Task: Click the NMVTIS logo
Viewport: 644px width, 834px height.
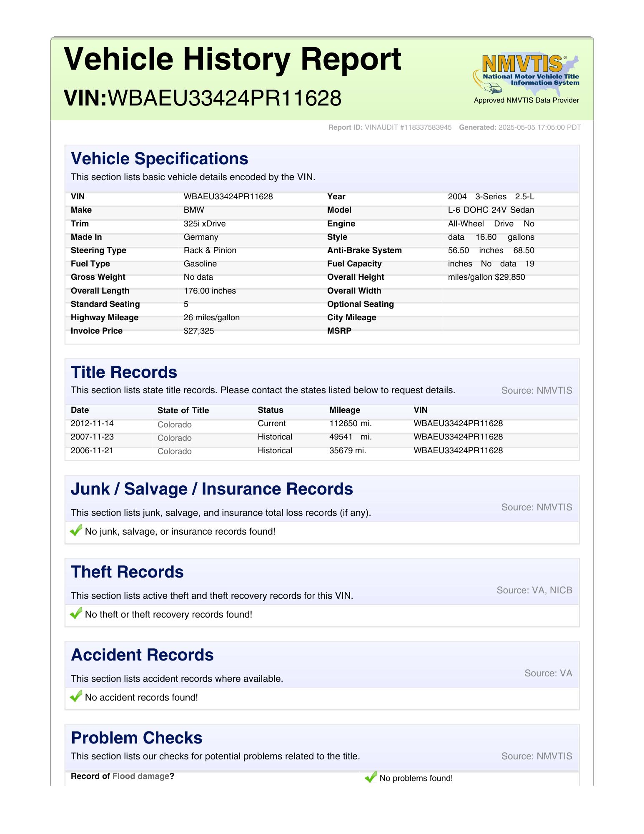Action: [526, 73]
